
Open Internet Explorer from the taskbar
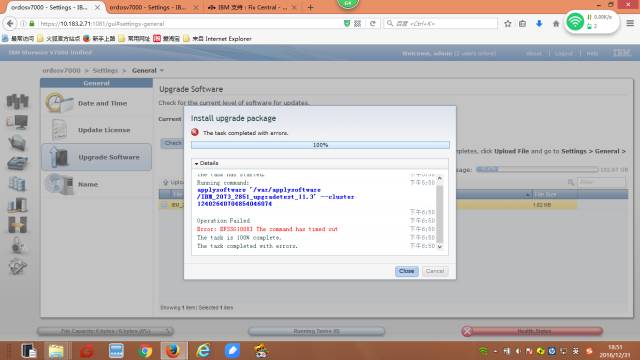(203, 351)
